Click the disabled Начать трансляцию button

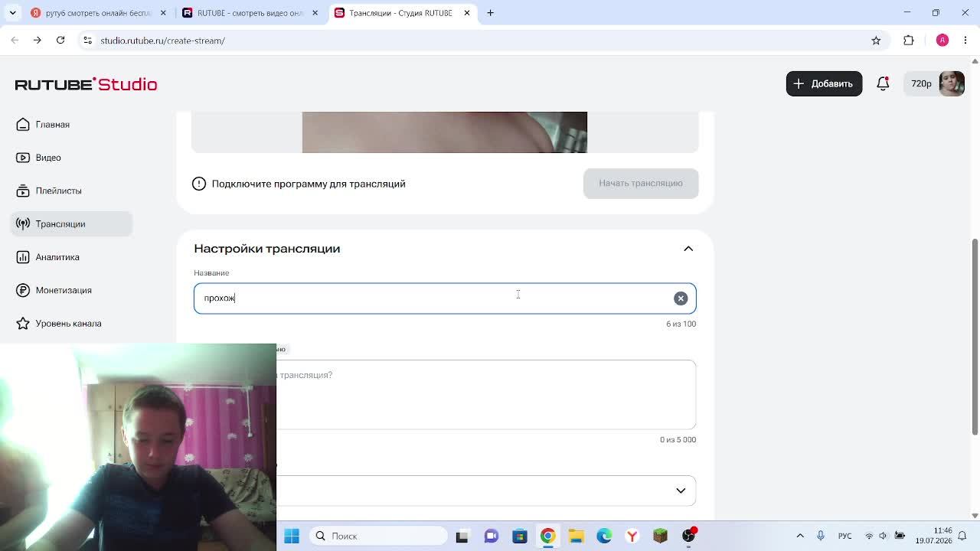tap(641, 183)
